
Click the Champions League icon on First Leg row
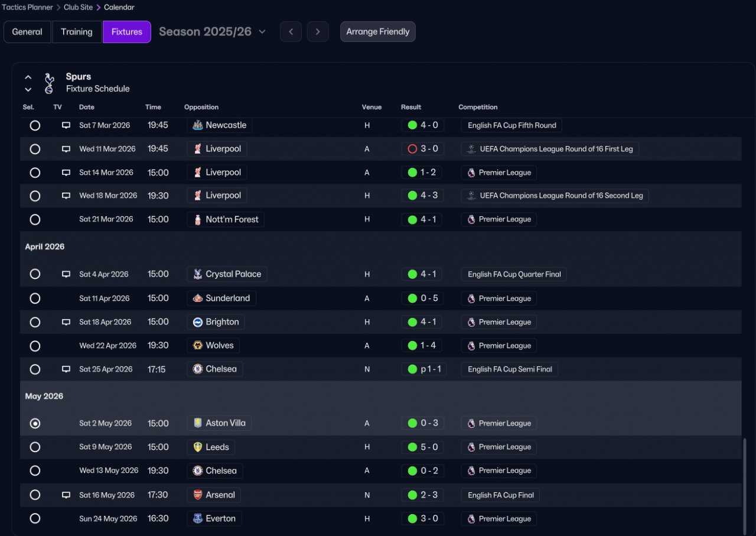pos(471,149)
